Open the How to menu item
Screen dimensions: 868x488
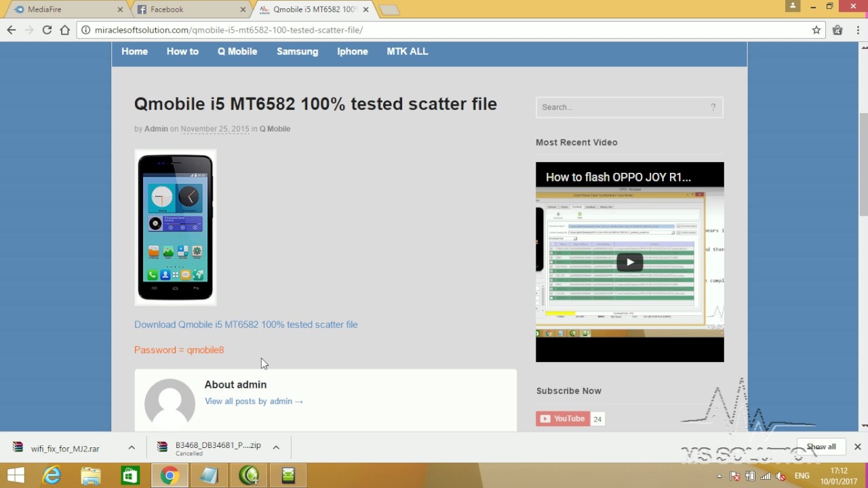[182, 52]
